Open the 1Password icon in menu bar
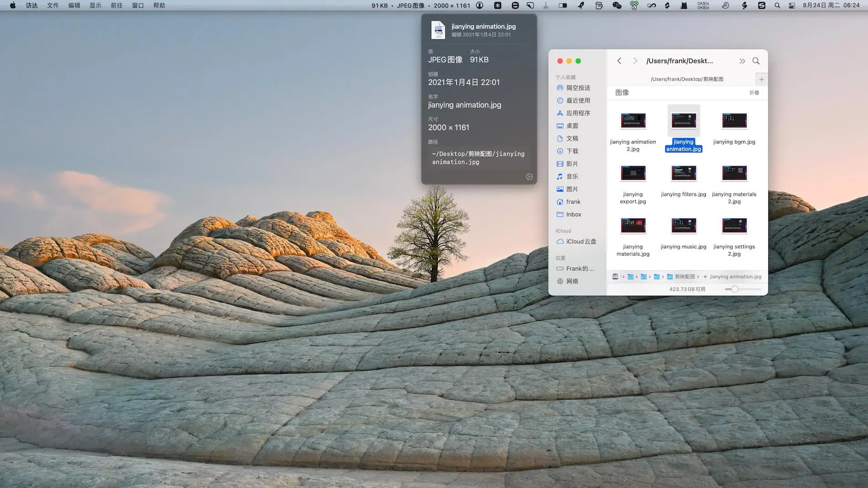 coord(480,5)
